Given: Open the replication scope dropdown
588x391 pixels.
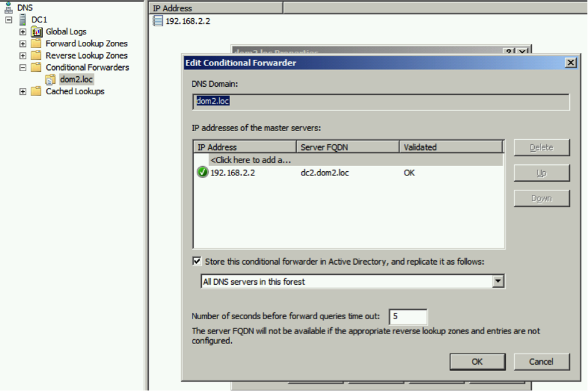Looking at the screenshot, I should (497, 282).
